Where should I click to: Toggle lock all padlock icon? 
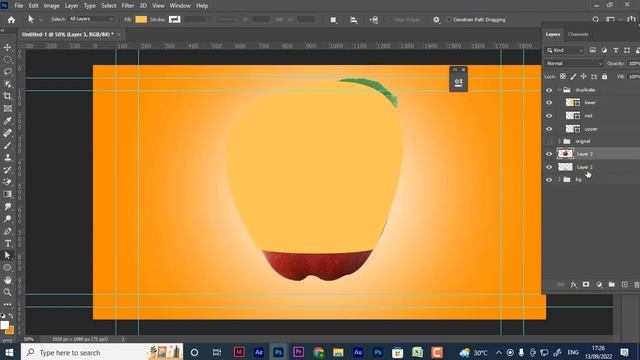[604, 76]
